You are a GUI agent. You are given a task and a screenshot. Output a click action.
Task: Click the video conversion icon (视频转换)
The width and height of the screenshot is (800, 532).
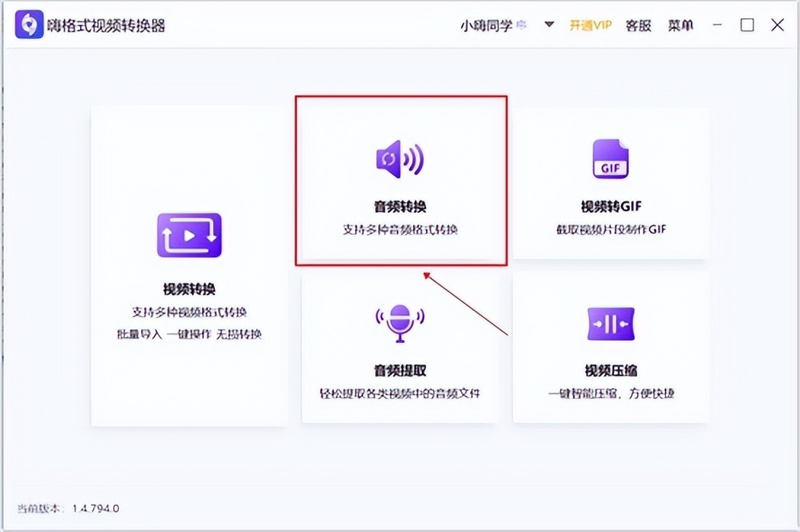coord(189,235)
